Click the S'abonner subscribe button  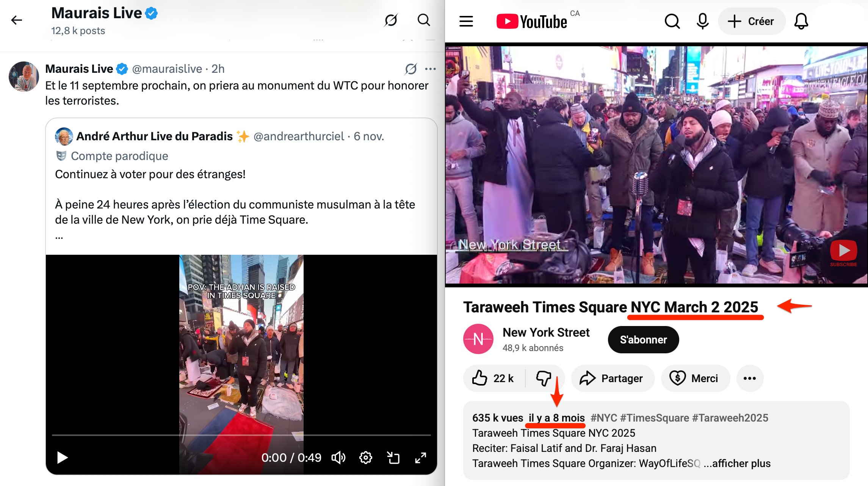click(643, 340)
